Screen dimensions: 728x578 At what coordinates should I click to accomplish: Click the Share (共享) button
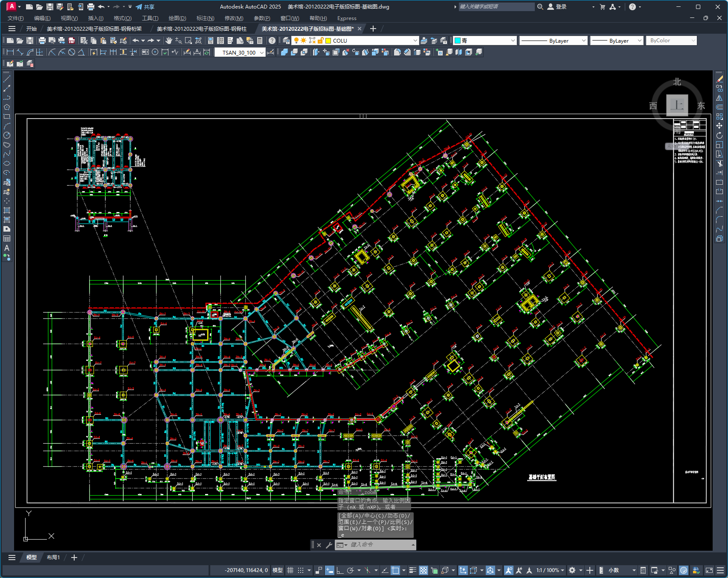(x=145, y=7)
